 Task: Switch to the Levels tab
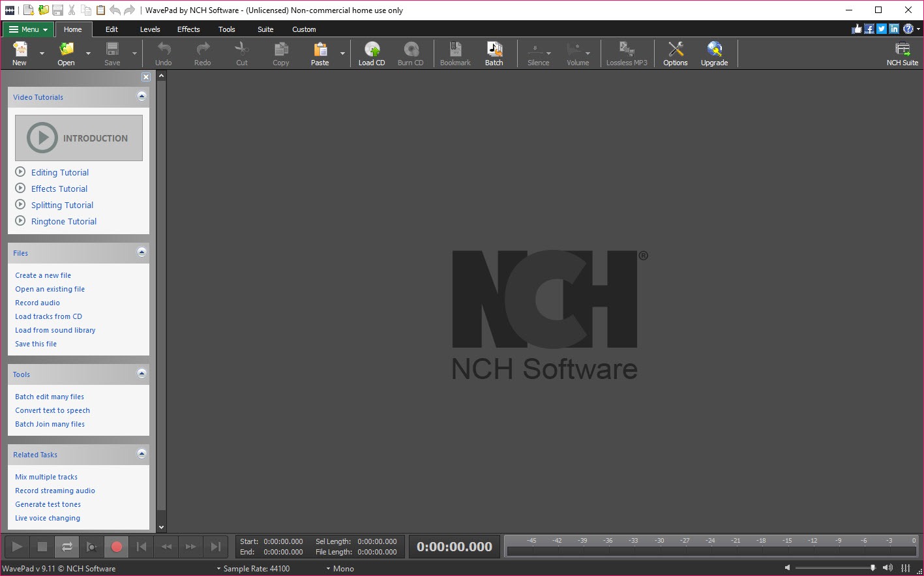[x=150, y=29]
